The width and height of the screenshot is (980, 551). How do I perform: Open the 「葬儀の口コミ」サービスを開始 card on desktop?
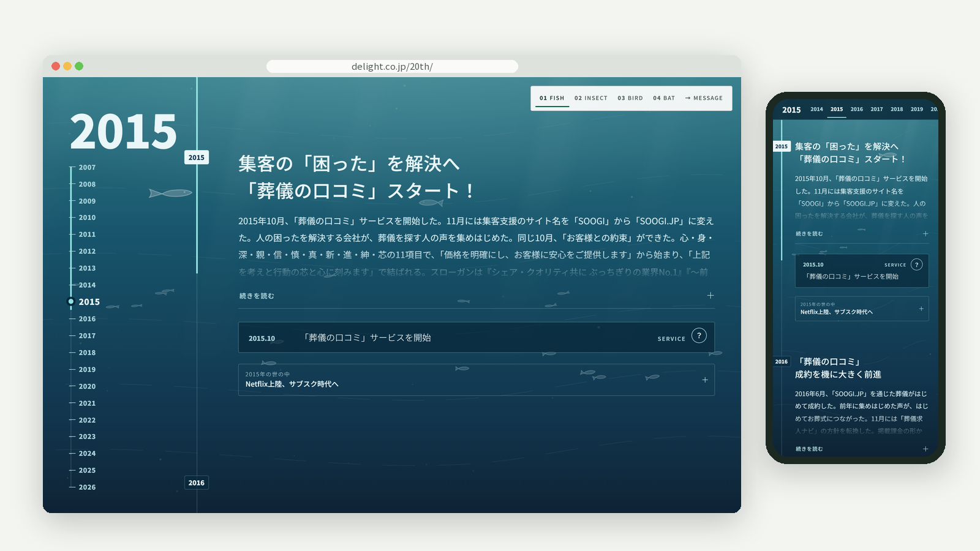pyautogui.click(x=477, y=337)
